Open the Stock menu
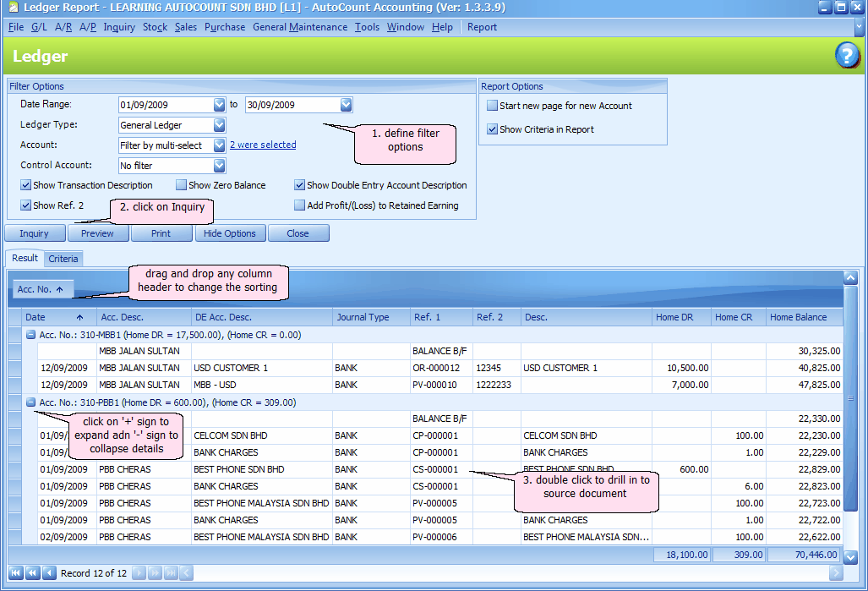This screenshot has height=591, width=868. (155, 27)
